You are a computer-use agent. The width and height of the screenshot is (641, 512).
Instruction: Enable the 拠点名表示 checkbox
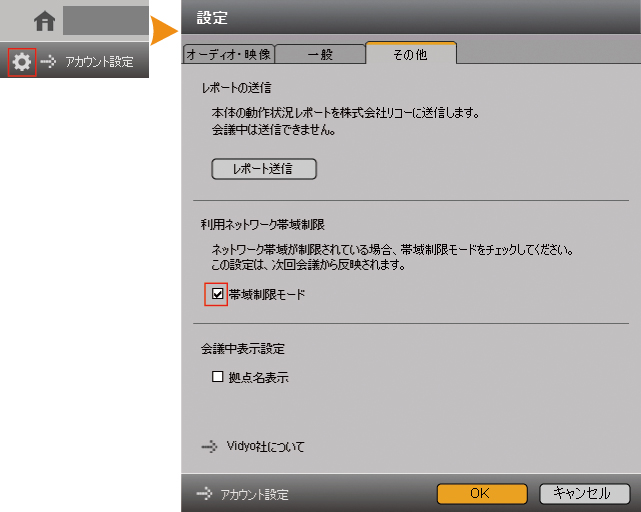pyautogui.click(x=217, y=378)
